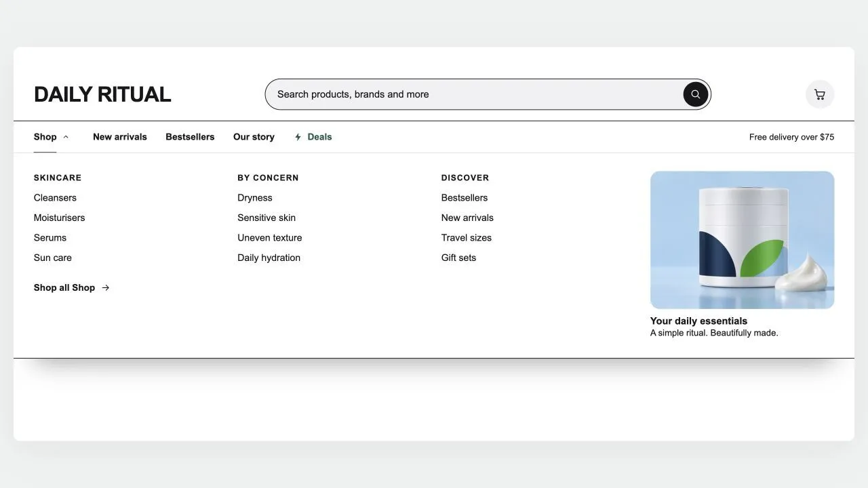
Task: Open Bestsellers in the Discover column
Action: (x=465, y=198)
